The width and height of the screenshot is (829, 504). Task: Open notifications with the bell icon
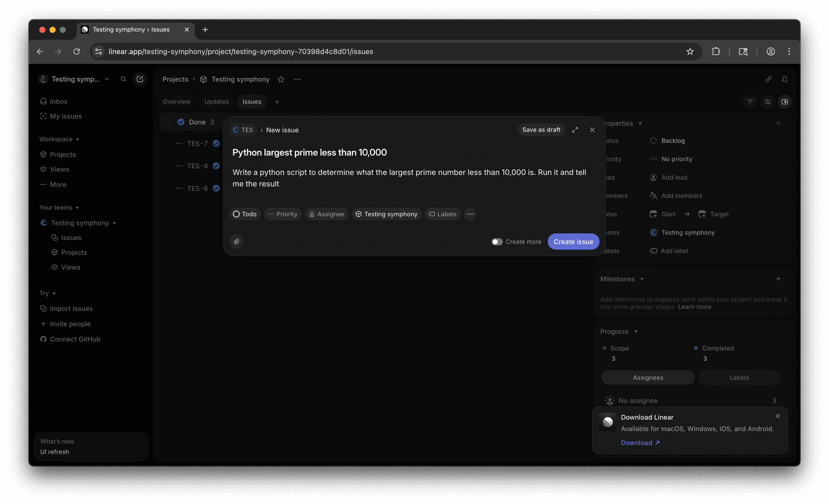tap(785, 79)
